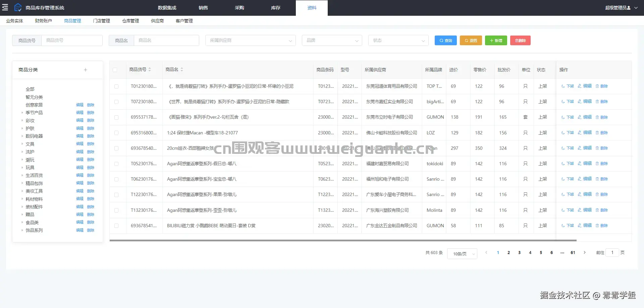
Task: Delete product row T01230180
Action: [x=602, y=86]
